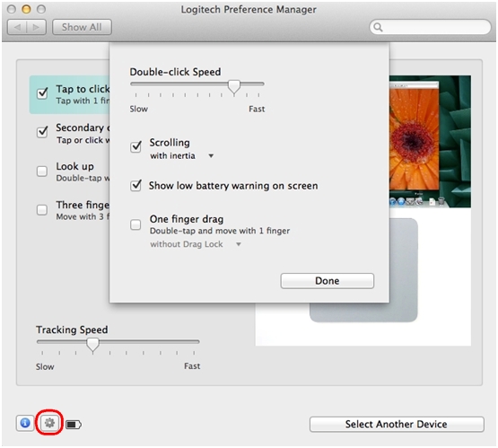Viewport: 498px width, 448px height.
Task: Focus the search field in toolbar
Action: pos(431,27)
